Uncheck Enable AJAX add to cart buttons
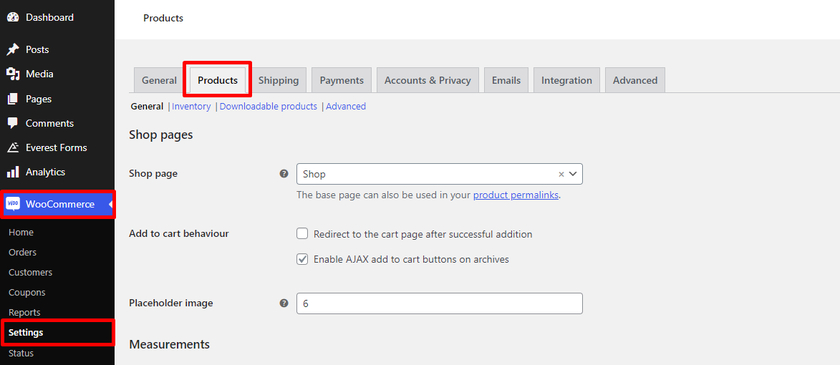Image resolution: width=840 pixels, height=365 pixels. pos(303,259)
